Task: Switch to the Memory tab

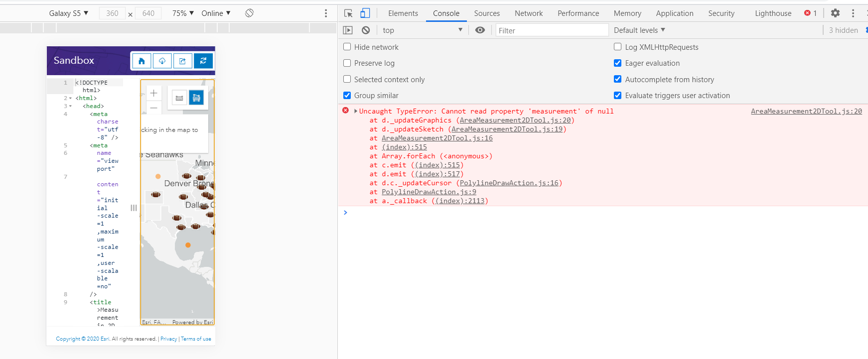Action: tap(627, 13)
